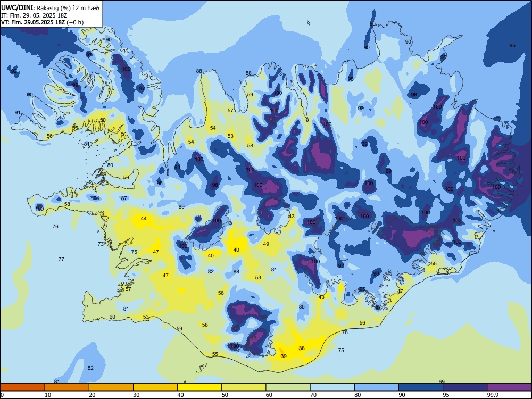The image size is (532, 399).
Task: Click the navy 95–99.9 legend swatch
Action: coord(465,387)
